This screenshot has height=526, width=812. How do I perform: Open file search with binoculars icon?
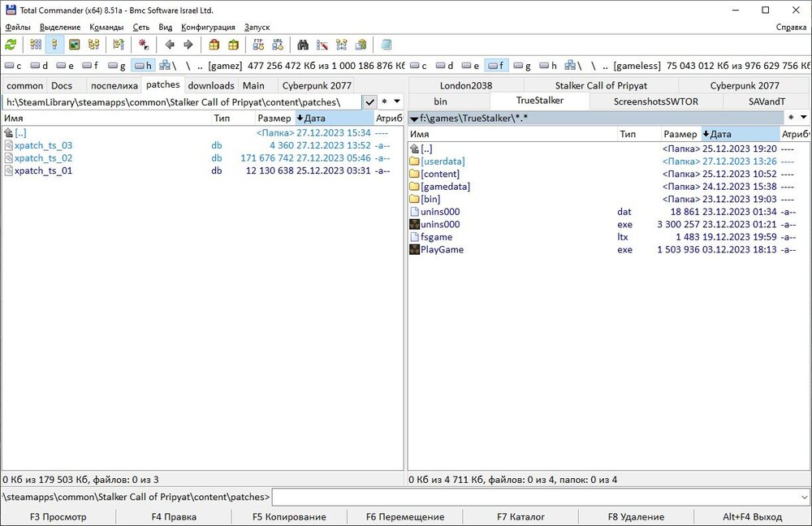click(x=303, y=45)
